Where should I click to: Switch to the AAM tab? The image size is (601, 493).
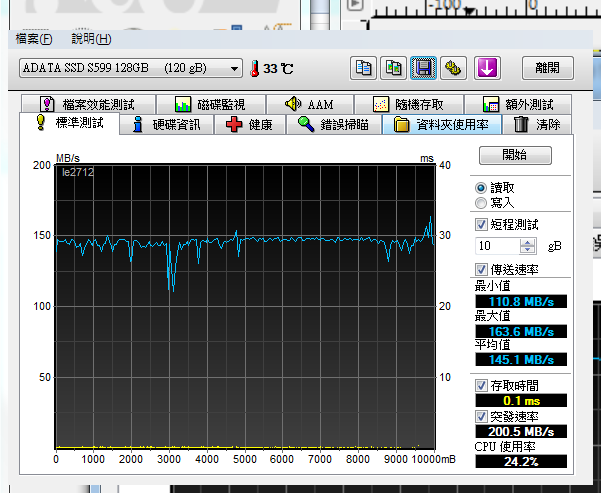(310, 104)
